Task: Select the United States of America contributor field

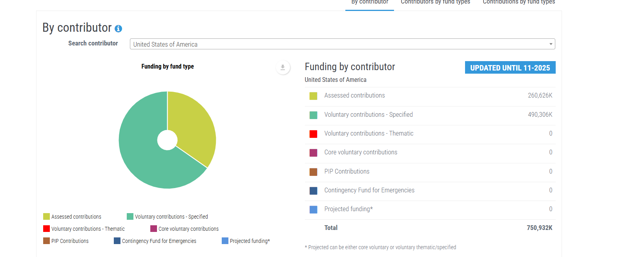Action: 338,44
